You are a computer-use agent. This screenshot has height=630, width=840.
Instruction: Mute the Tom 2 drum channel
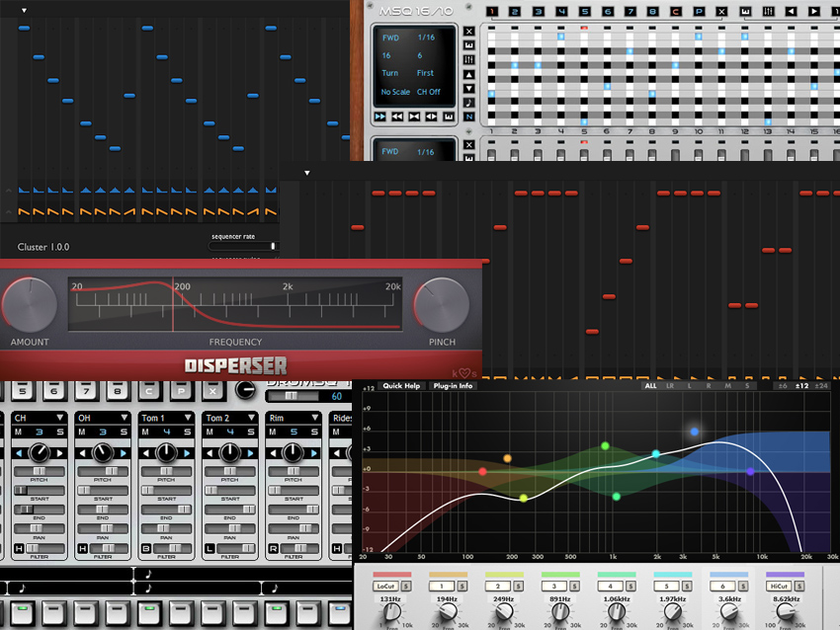[x=210, y=432]
